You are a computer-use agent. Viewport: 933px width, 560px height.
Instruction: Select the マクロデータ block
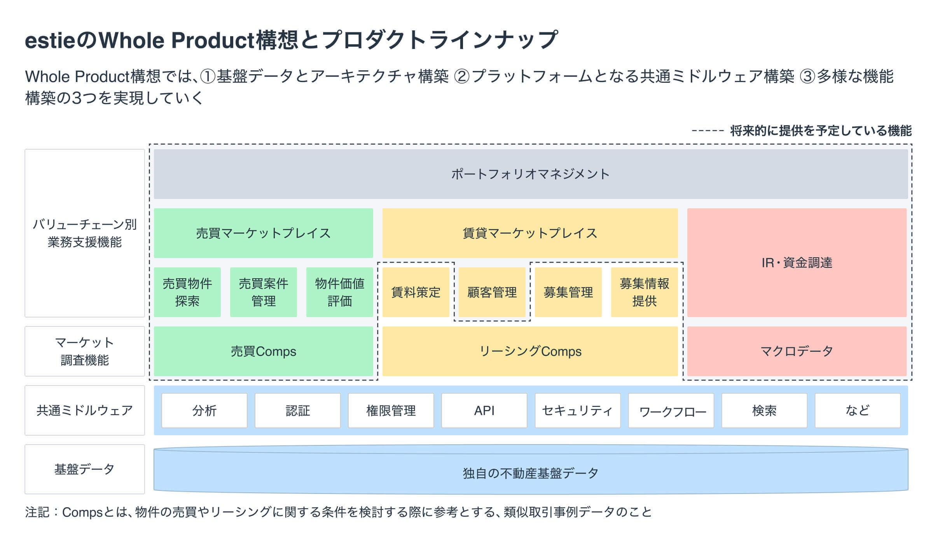tap(797, 351)
